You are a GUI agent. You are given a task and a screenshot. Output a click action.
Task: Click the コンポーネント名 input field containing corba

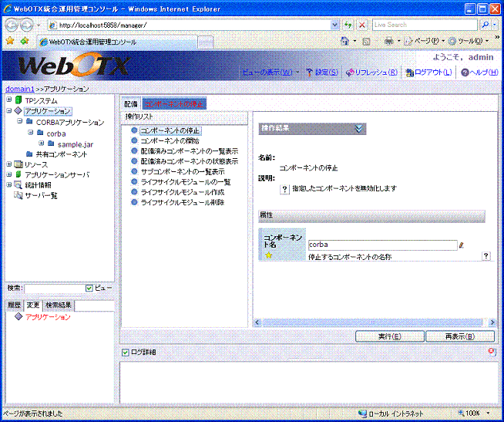[381, 245]
